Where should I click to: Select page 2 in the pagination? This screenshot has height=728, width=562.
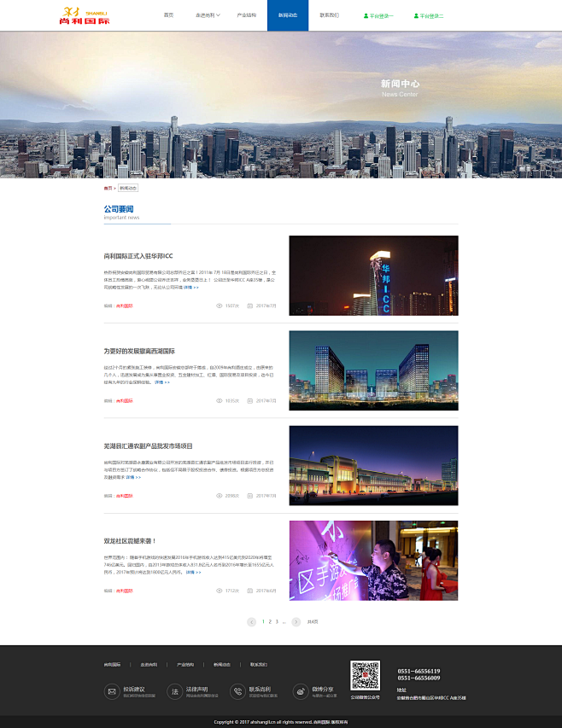coord(270,621)
